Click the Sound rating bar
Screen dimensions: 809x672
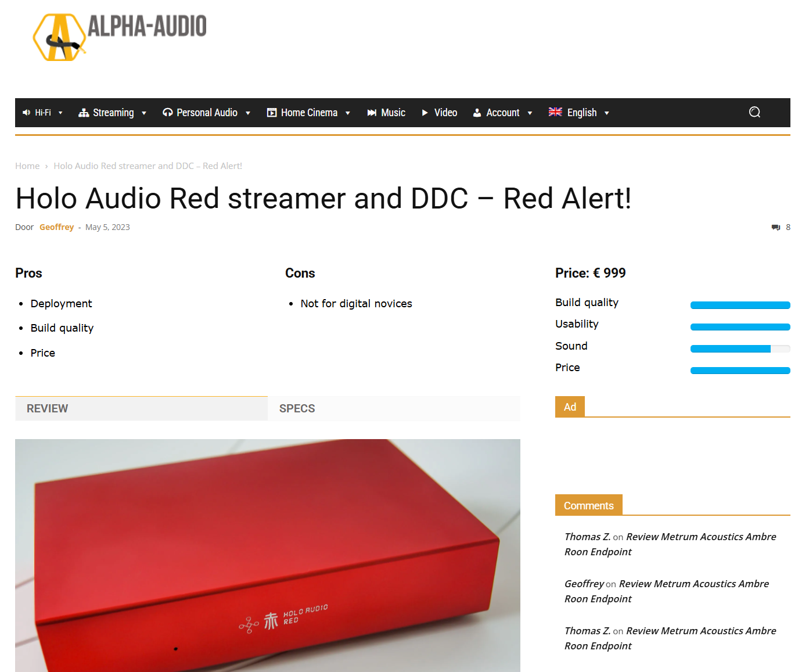pyautogui.click(x=740, y=348)
